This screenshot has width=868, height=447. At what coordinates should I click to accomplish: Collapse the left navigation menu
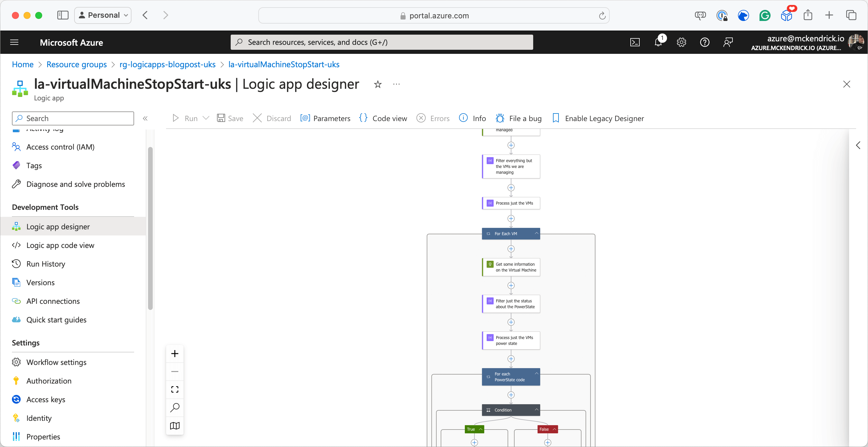[145, 118]
